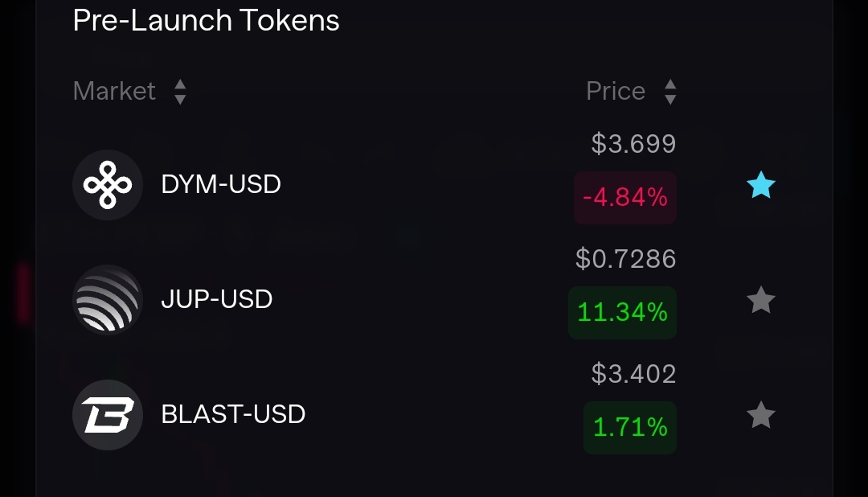
Task: Click the BLAST token B logo
Action: click(108, 415)
